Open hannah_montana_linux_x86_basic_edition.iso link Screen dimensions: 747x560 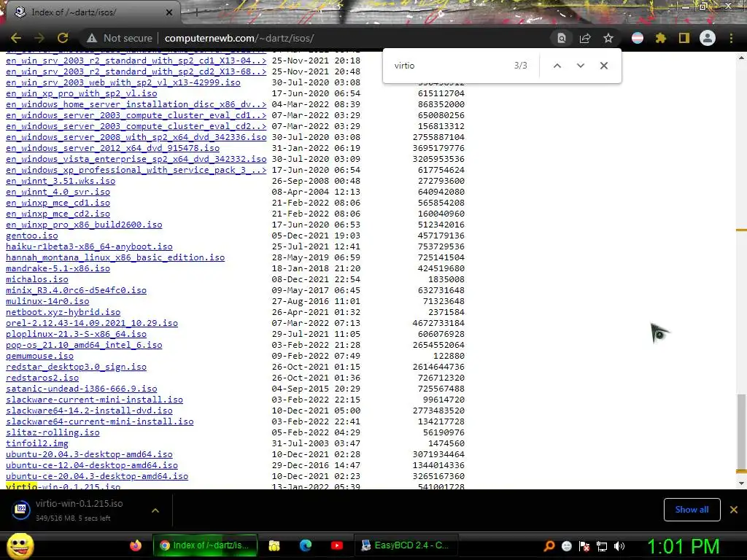[x=115, y=257]
